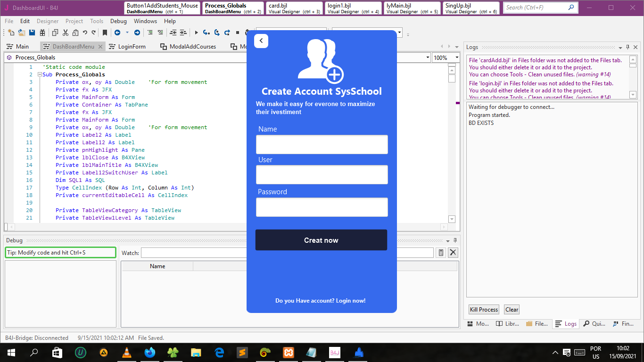Click the Login now! link
The height and width of the screenshot is (362, 644).
(351, 301)
